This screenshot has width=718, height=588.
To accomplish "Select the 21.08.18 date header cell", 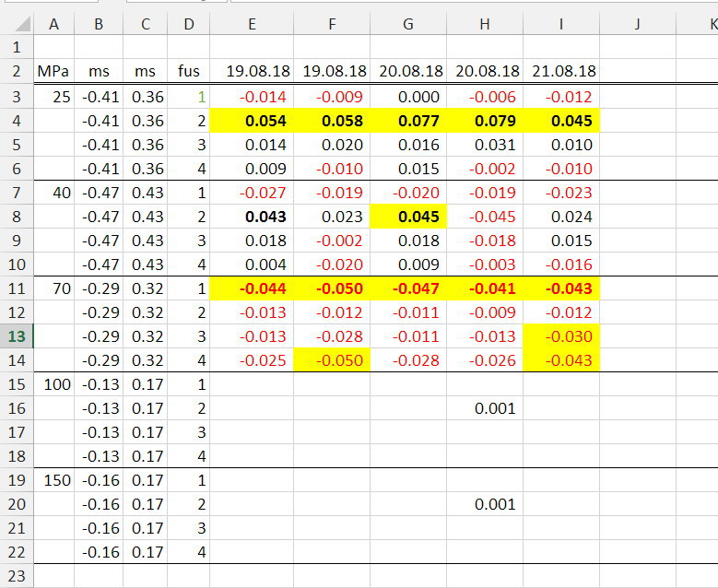I will [x=561, y=71].
